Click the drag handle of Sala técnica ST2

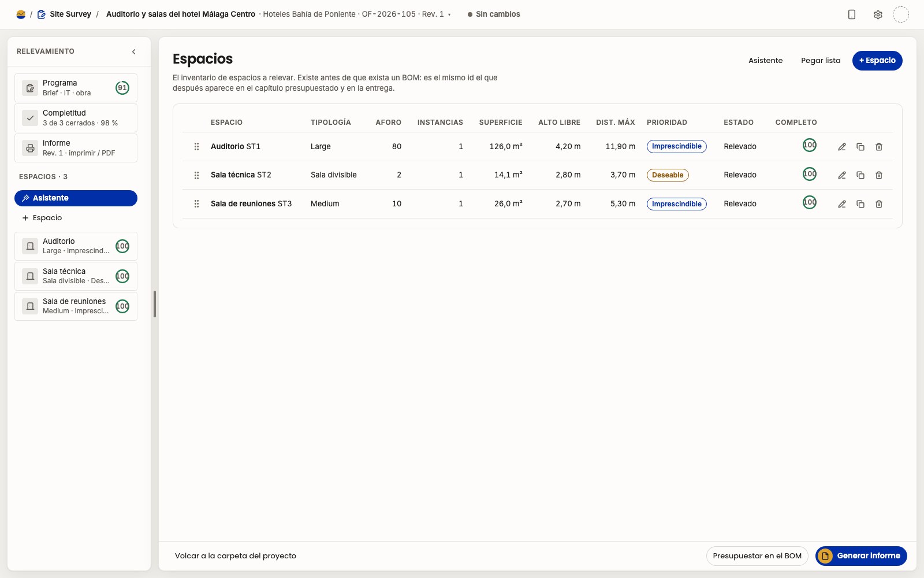coord(196,175)
